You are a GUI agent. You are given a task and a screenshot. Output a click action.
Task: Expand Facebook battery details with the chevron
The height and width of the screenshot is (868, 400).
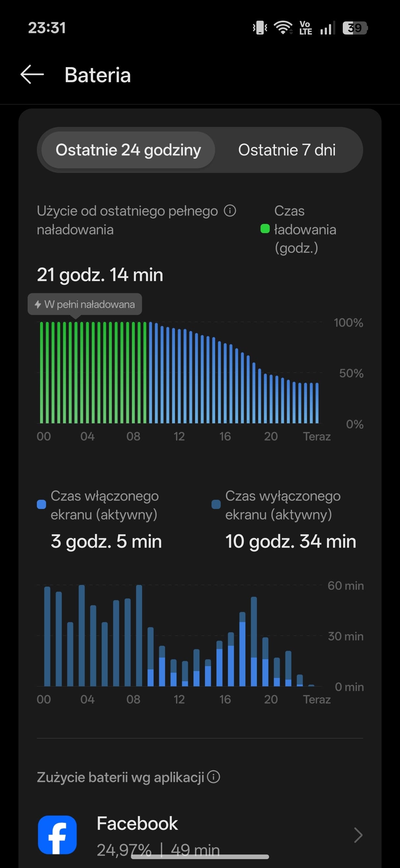click(358, 835)
